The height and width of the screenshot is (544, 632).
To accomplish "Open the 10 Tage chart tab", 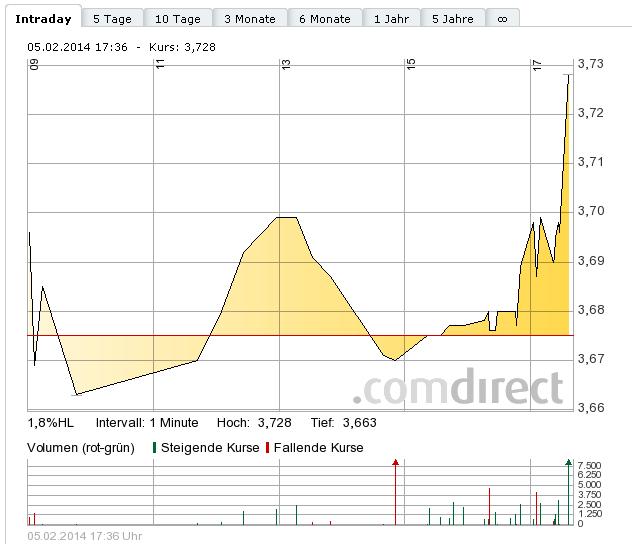I will 178,19.
